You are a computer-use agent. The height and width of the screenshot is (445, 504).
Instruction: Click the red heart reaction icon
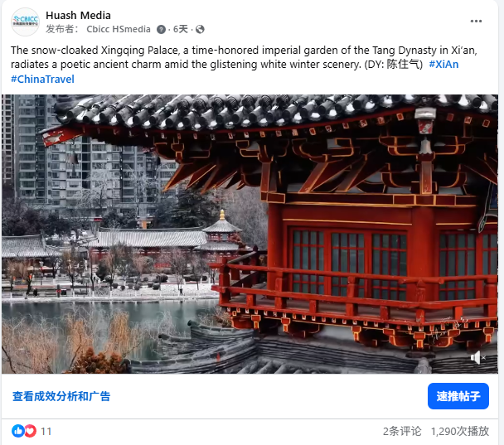pos(30,431)
